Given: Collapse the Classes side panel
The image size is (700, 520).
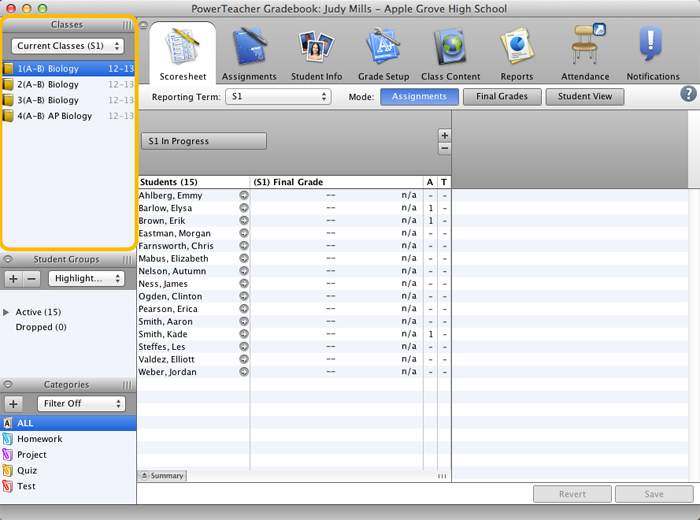Looking at the screenshot, I should [143, 25].
